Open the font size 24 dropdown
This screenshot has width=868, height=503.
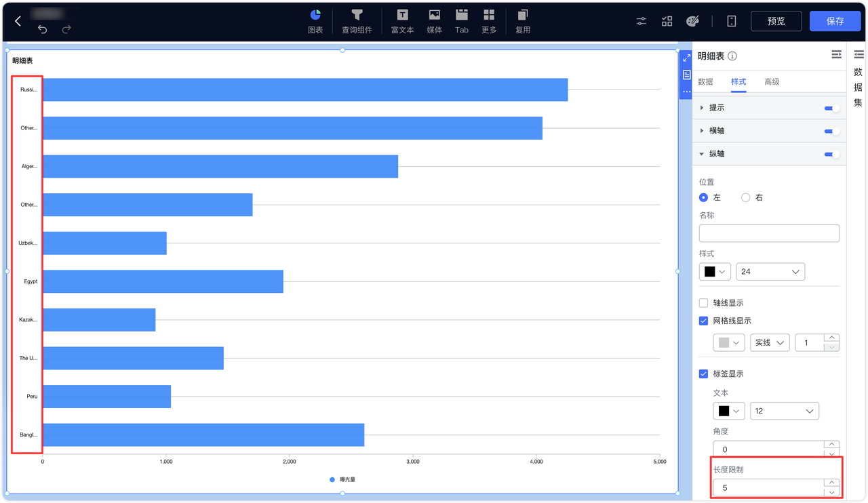click(770, 271)
